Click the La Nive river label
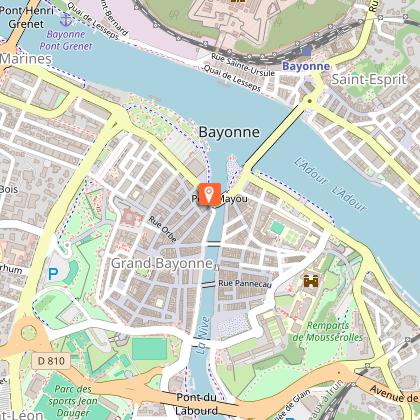Image resolution: width=420 pixels, height=420 pixels. click(203, 335)
